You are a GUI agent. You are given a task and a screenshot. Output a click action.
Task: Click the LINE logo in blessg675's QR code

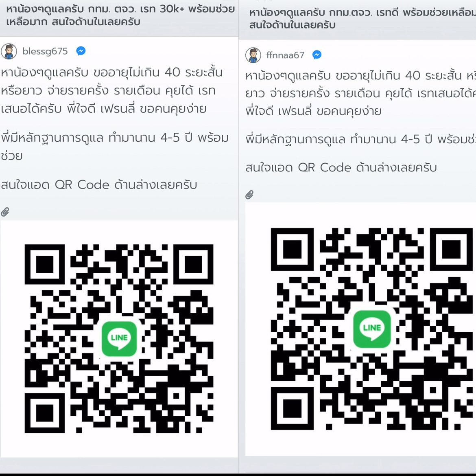pyautogui.click(x=119, y=338)
